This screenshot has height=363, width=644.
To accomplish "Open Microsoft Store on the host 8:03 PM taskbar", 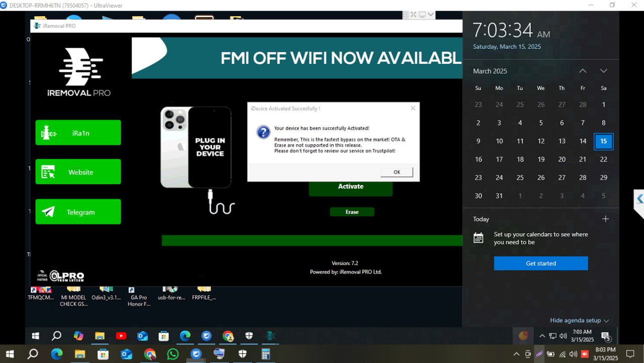I will (x=103, y=354).
